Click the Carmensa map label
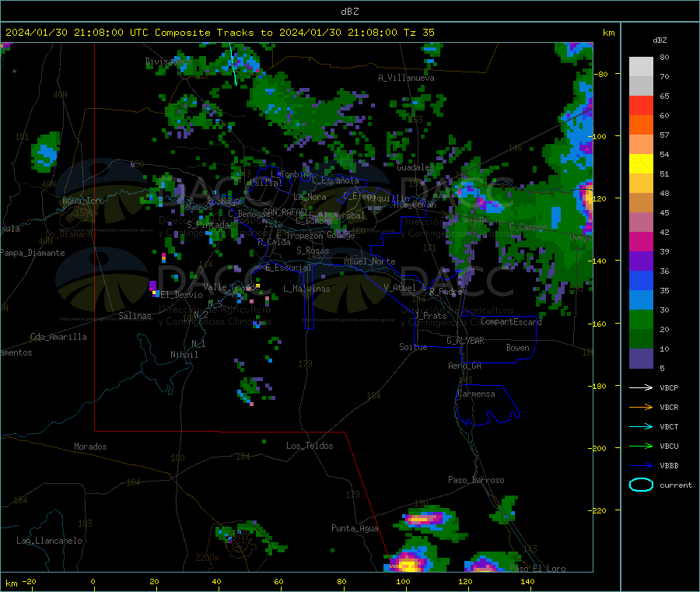The image size is (700, 592). (476, 394)
